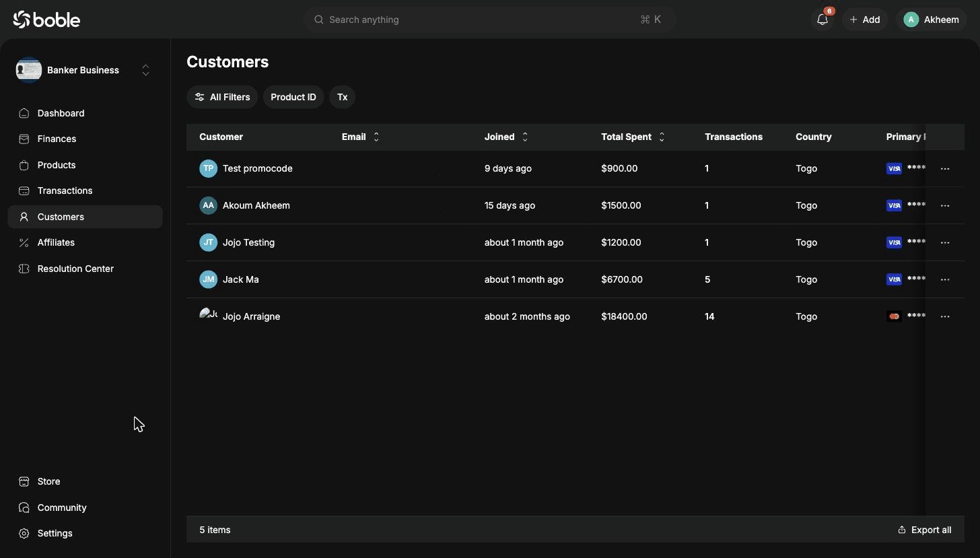Open Store in sidebar

pos(85,481)
